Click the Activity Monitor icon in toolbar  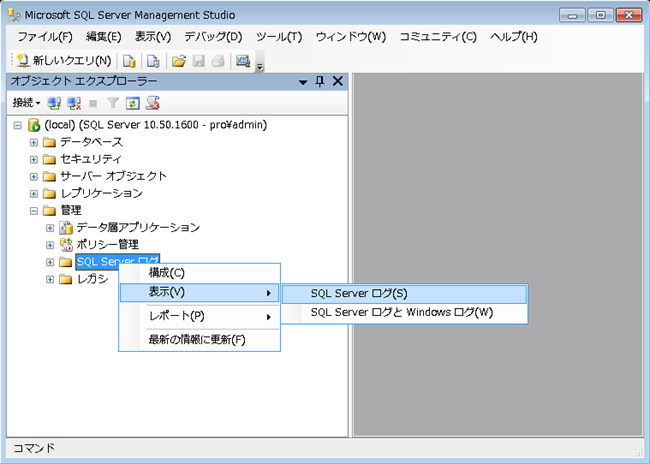243,61
